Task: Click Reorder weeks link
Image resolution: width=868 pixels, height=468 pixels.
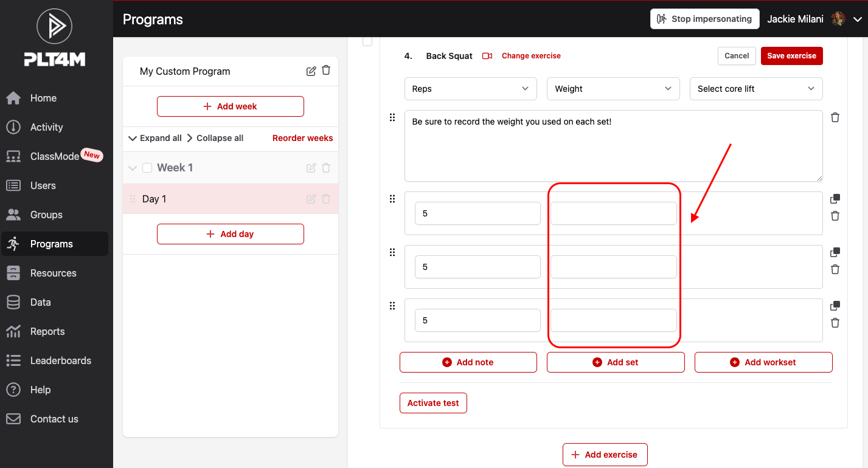Action: pos(302,138)
